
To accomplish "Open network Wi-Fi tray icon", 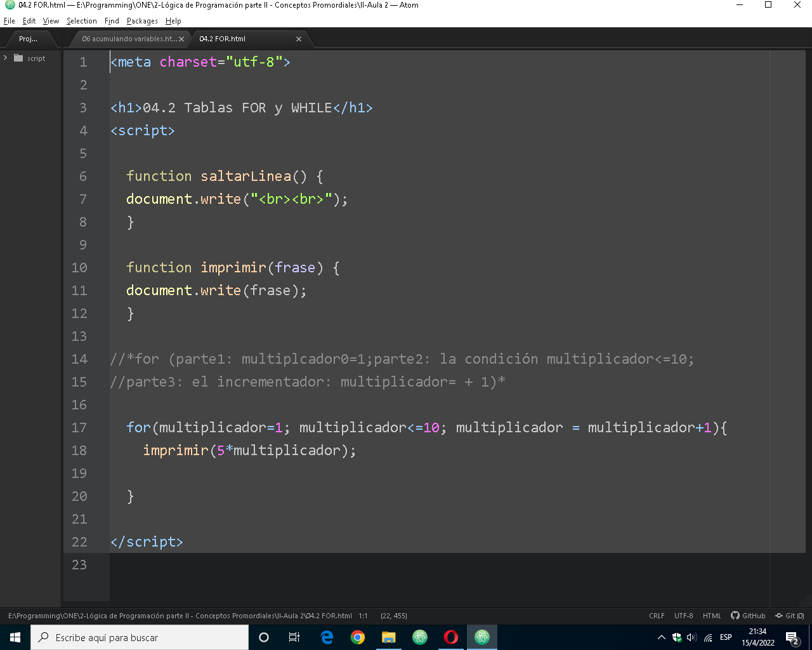I will click(708, 637).
